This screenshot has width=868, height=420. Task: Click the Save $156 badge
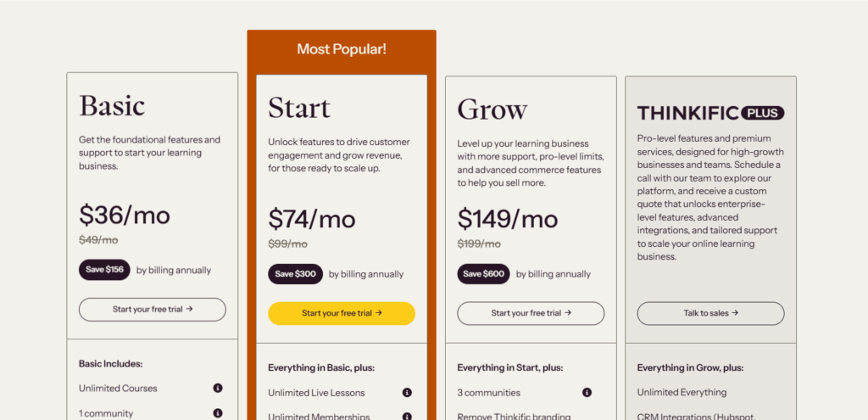(104, 270)
